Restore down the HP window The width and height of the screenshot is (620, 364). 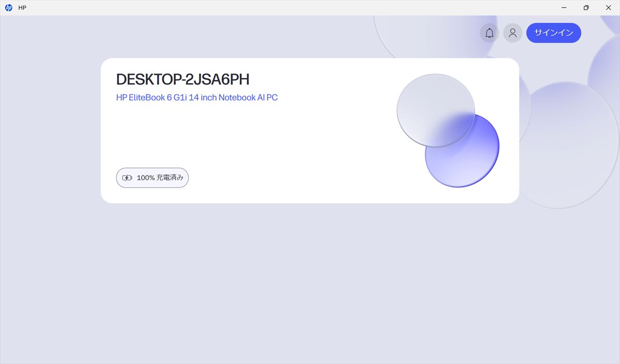(x=586, y=8)
